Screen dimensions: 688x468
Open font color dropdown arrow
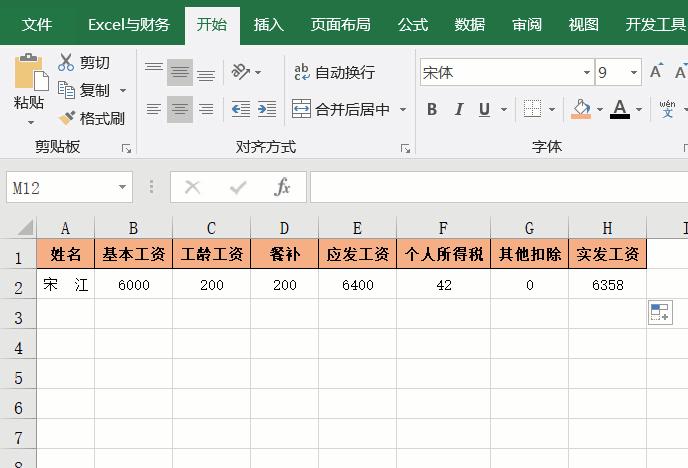pyautogui.click(x=639, y=110)
